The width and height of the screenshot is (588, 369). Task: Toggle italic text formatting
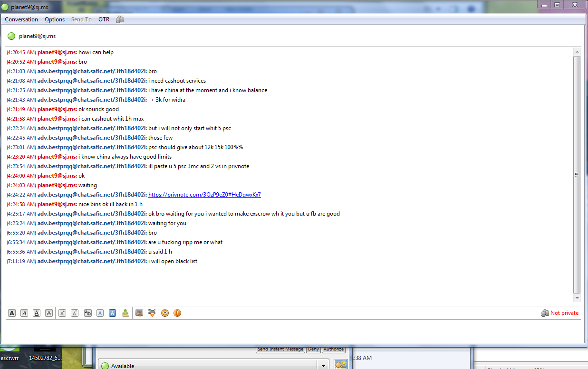coord(24,313)
